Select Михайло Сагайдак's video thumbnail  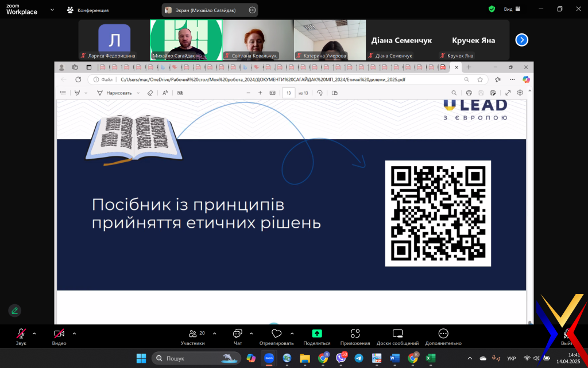click(186, 40)
